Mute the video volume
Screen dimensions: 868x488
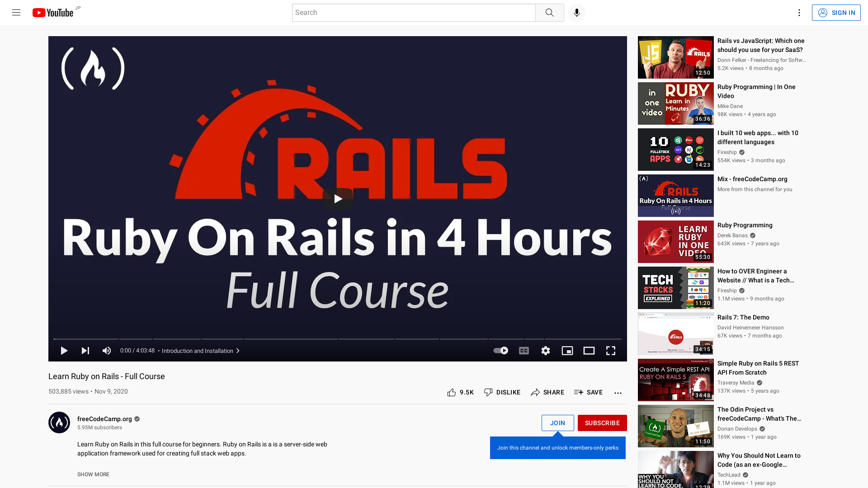[x=106, y=351]
